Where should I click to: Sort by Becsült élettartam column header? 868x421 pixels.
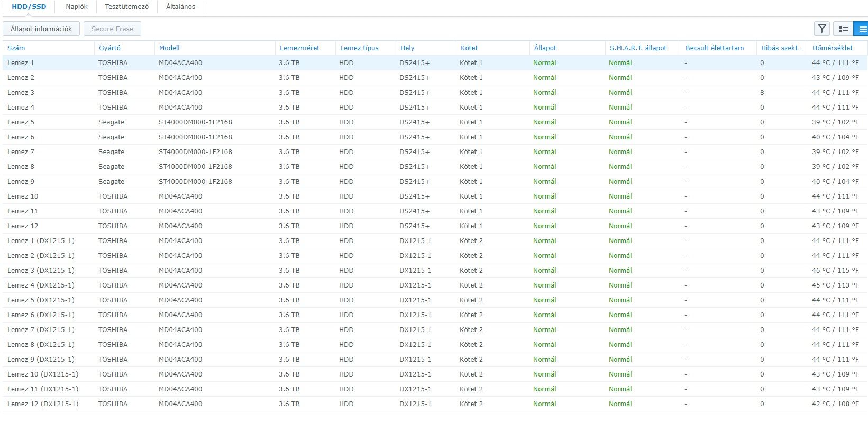tap(718, 48)
